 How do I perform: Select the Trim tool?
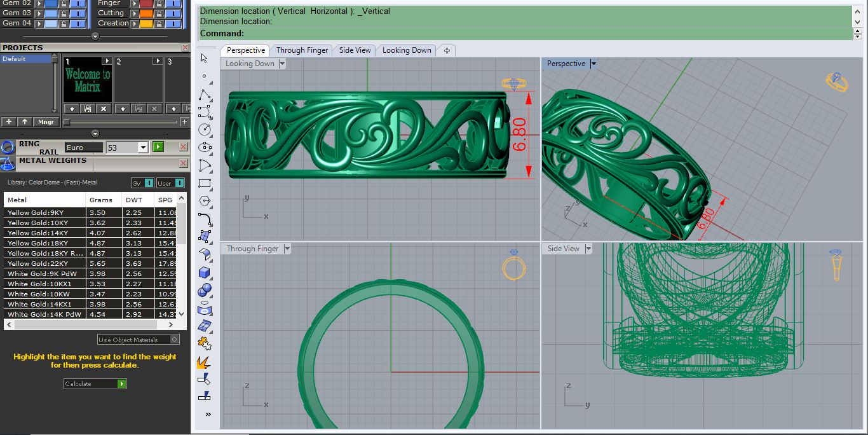point(205,380)
